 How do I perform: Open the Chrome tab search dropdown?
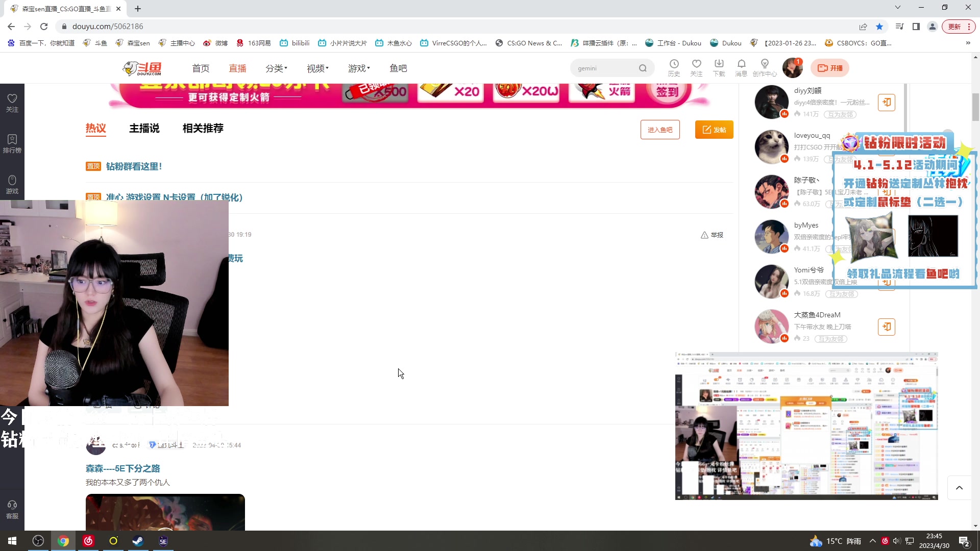[898, 8]
